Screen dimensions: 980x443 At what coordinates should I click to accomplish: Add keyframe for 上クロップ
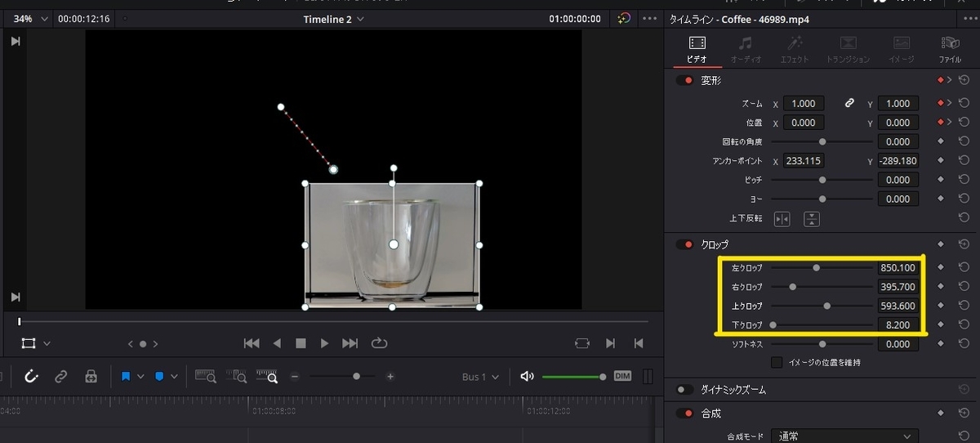[x=940, y=306]
